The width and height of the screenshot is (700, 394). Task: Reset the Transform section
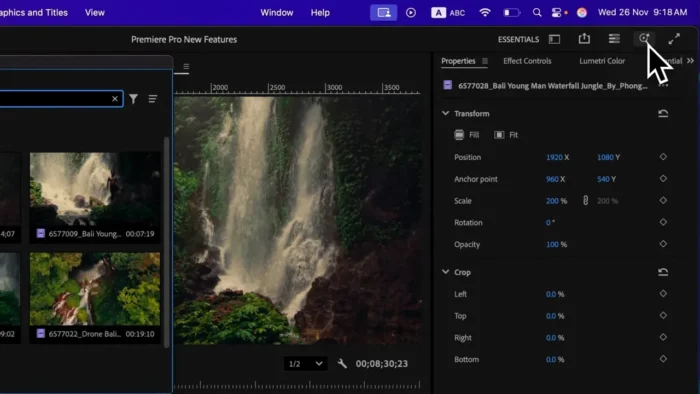pyautogui.click(x=663, y=113)
